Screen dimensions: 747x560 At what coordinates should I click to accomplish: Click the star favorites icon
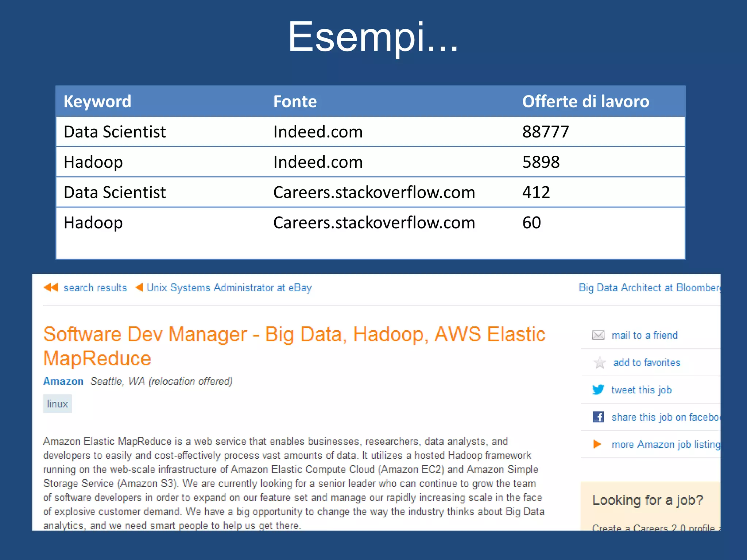click(x=600, y=362)
